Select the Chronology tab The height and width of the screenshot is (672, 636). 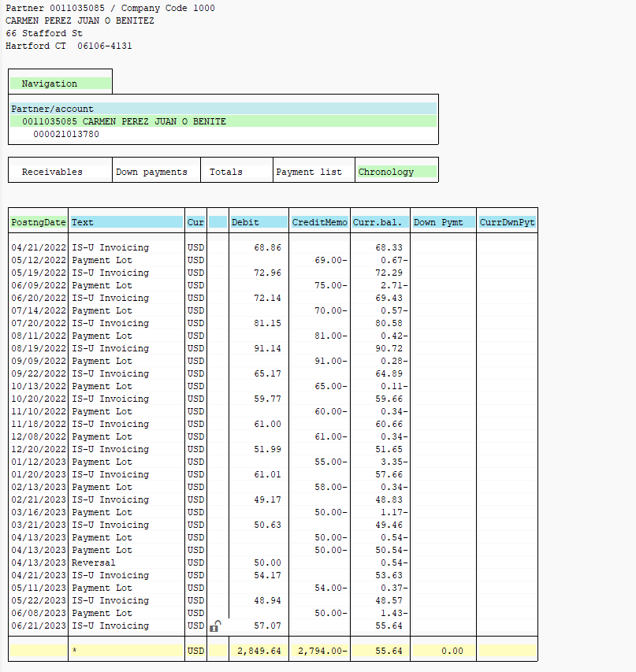click(x=386, y=172)
